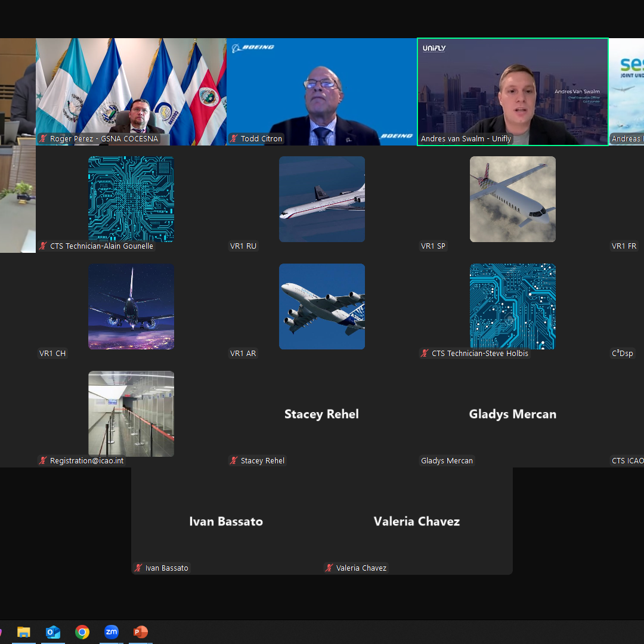Click the CTS Technician-Steve Holbis circuit avatar

(x=513, y=306)
